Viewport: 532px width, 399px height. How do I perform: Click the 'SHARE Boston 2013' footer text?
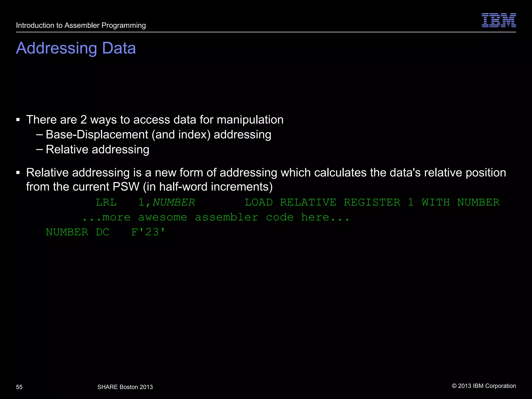[125, 387]
